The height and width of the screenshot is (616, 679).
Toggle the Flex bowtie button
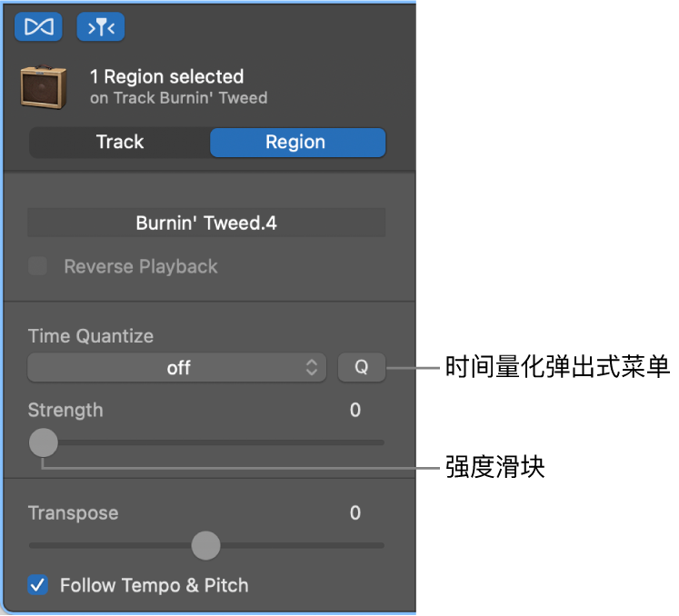click(x=39, y=27)
